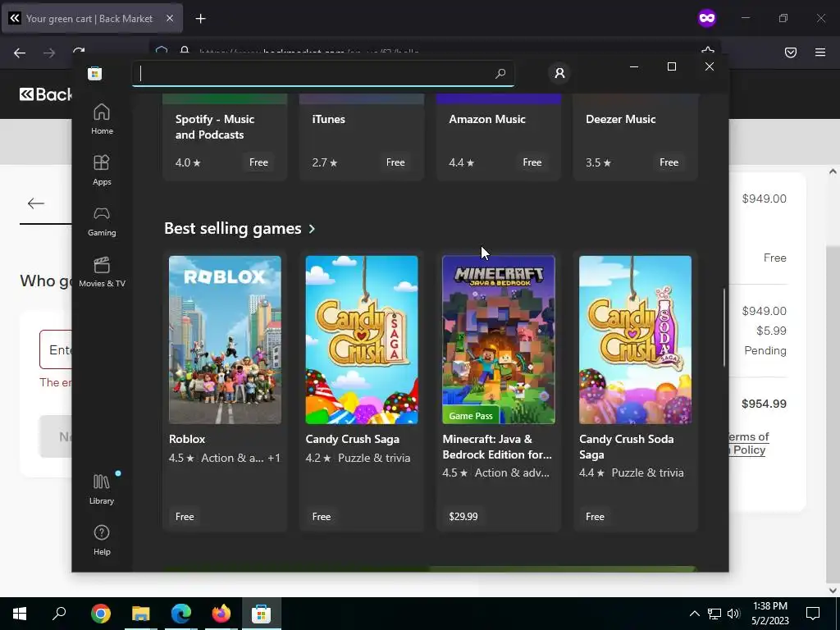Click Candy Crush Saga title text

(x=353, y=439)
